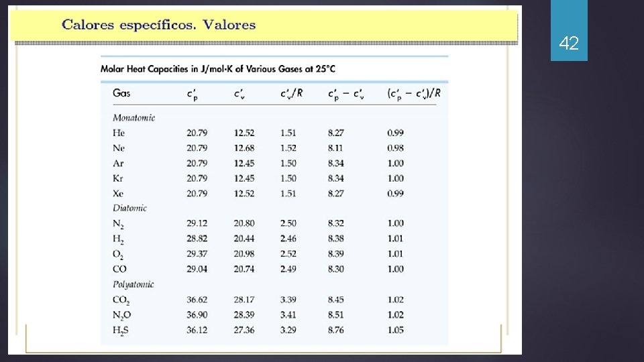Image resolution: width=644 pixels, height=362 pixels.
Task: Click value 28.82 in the H2 row
Action: tap(197, 239)
